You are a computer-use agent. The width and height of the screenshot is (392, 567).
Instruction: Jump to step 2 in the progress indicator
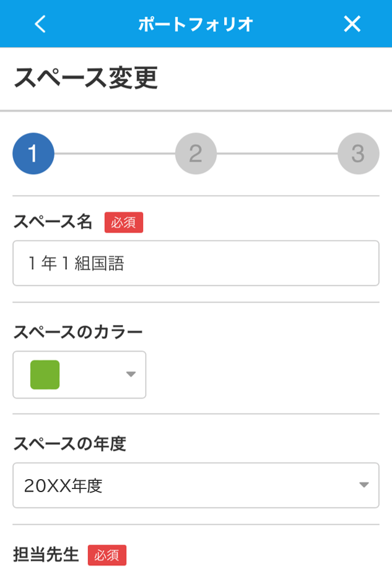pyautogui.click(x=196, y=154)
